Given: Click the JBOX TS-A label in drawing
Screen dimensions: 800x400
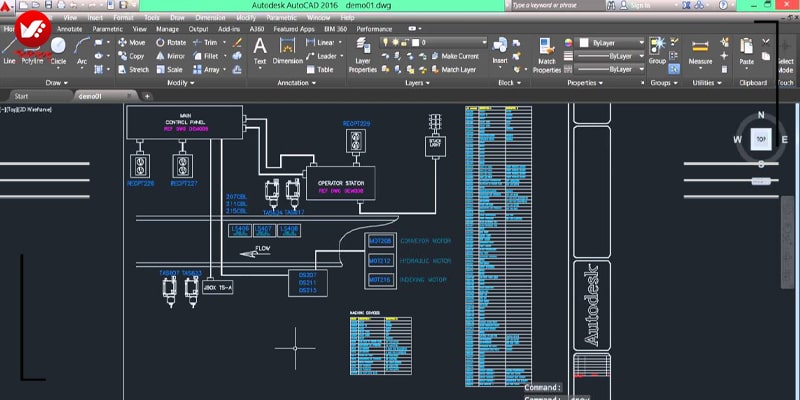Looking at the screenshot, I should tap(218, 288).
